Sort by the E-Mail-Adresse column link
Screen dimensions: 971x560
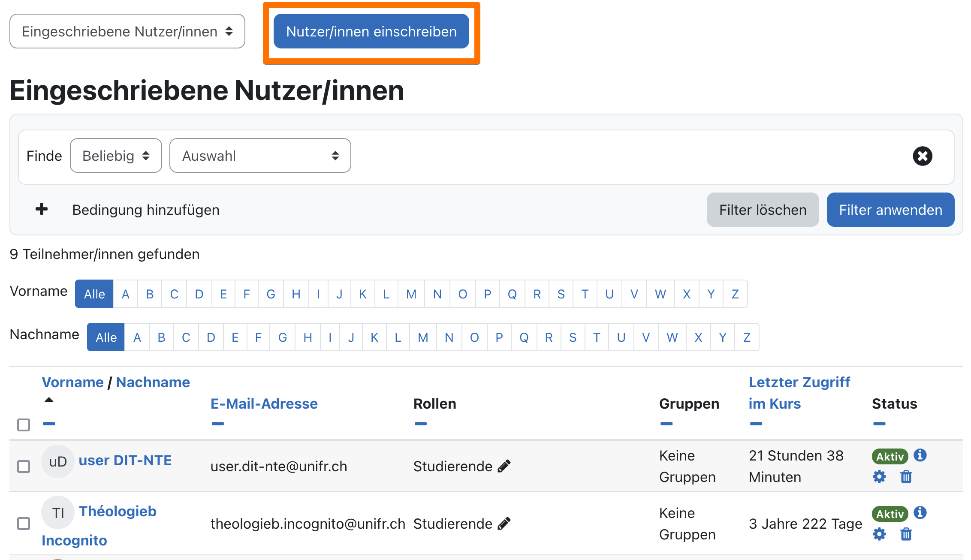[264, 403]
